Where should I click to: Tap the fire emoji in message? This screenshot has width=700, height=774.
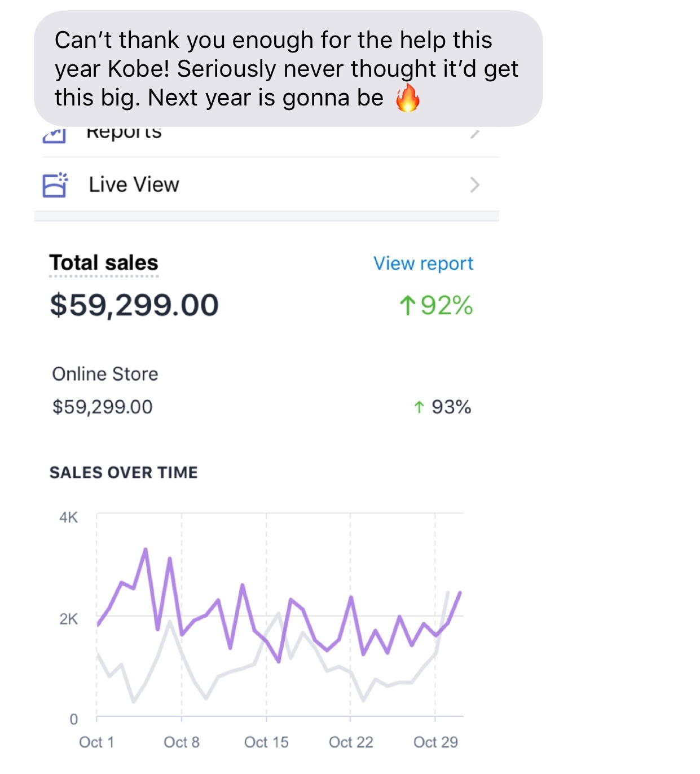pyautogui.click(x=408, y=98)
